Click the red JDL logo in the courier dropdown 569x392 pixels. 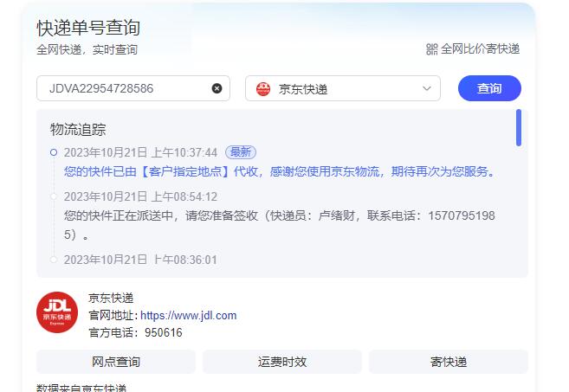(263, 88)
